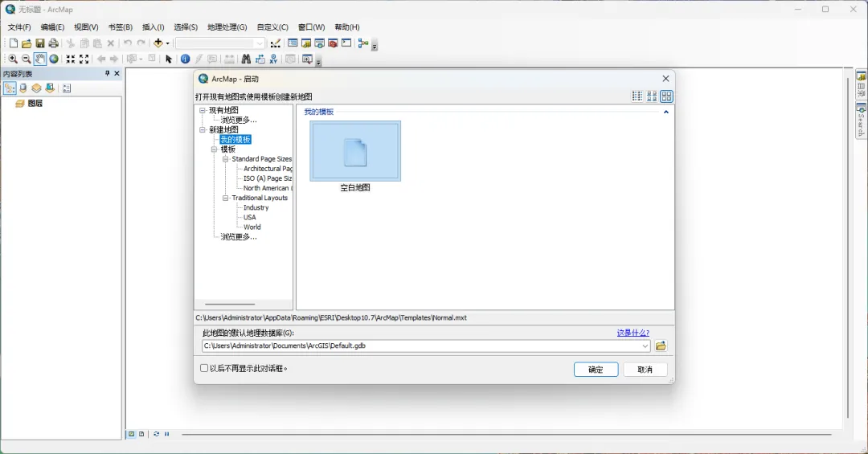This screenshot has height=454, width=868.
Task: Click the Go To XY icon
Action: (273, 59)
